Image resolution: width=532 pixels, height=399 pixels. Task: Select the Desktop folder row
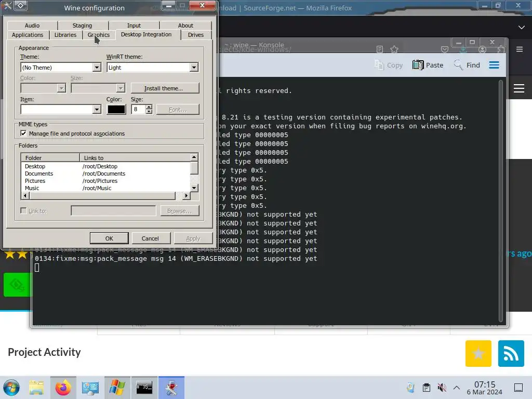point(105,166)
